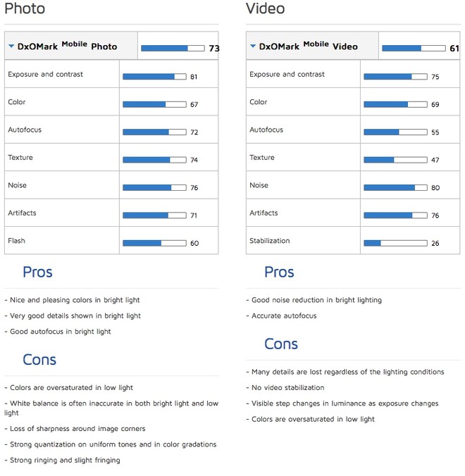The height and width of the screenshot is (476, 465).
Task: Click the Pros heading under Photo
Action: click(x=37, y=272)
